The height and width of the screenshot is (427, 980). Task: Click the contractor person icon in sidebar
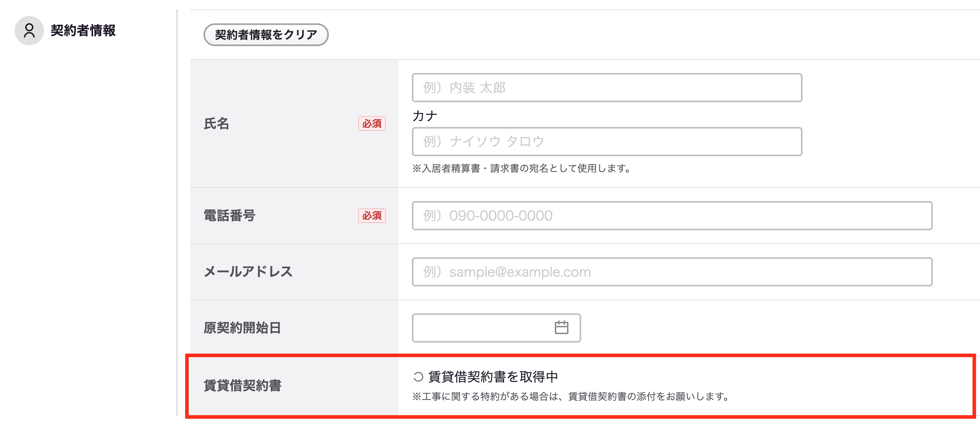(x=29, y=30)
